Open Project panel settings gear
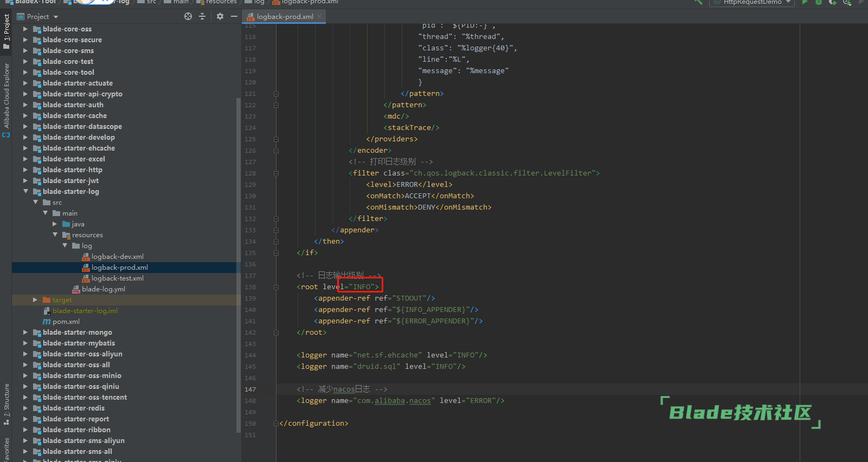This screenshot has width=868, height=462. (x=220, y=16)
